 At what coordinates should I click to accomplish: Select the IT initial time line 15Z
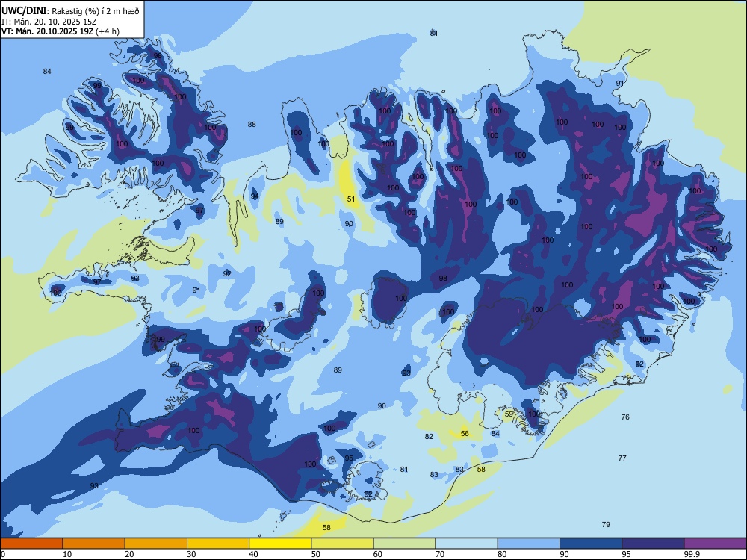[x=49, y=22]
